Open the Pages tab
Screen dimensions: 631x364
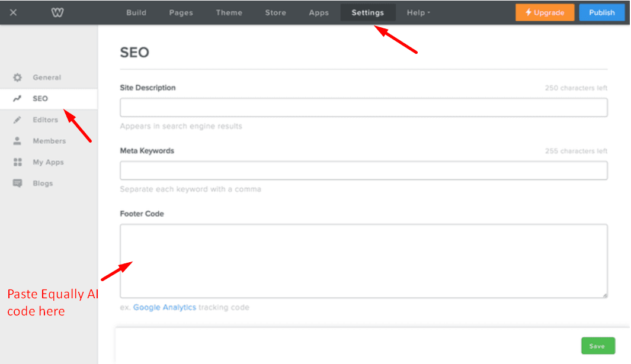click(181, 12)
